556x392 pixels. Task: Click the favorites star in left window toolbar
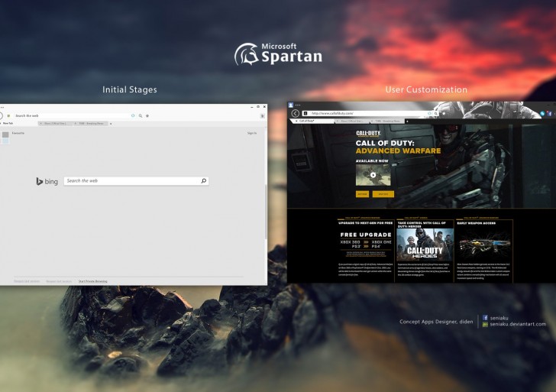(147, 115)
